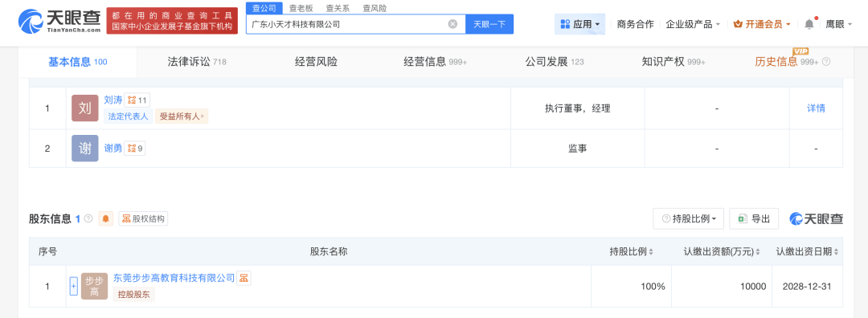Click 谢 avatar thumbnail
868x318 pixels.
(x=84, y=149)
